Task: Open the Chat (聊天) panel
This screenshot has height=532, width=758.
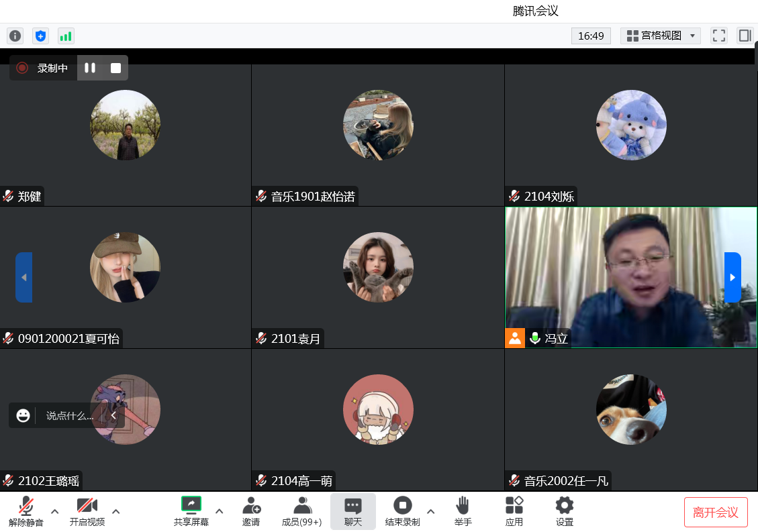Action: tap(353, 511)
